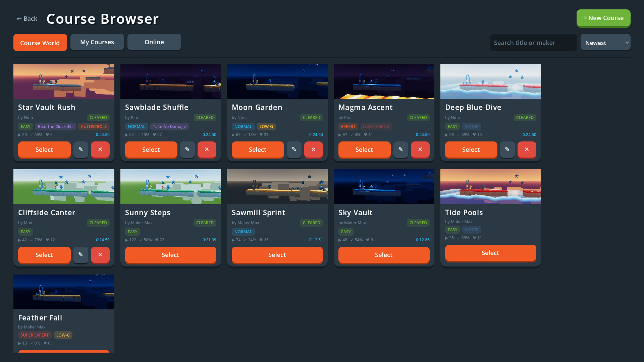644x362 pixels.
Task: Click the SUPER EXPERT tag on Feather Fall
Action: 35,335
